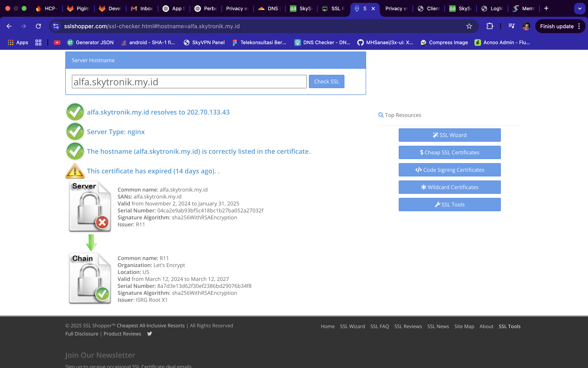Viewport: 588px width, 368px height.
Task: Open the android - SHA-1 bookmark
Action: pyautogui.click(x=148, y=43)
